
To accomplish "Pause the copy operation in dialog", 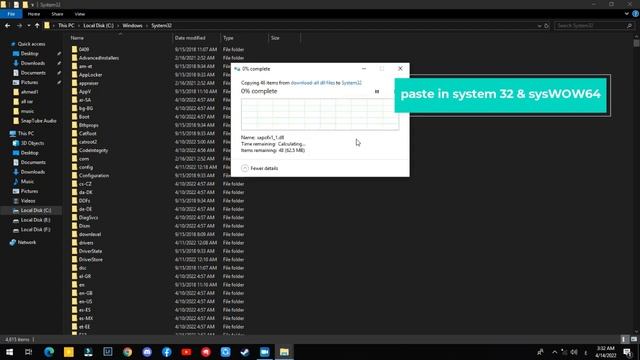I will tap(377, 91).
